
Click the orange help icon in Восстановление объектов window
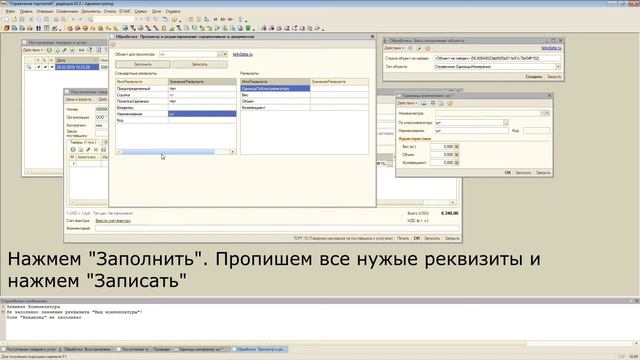click(428, 48)
